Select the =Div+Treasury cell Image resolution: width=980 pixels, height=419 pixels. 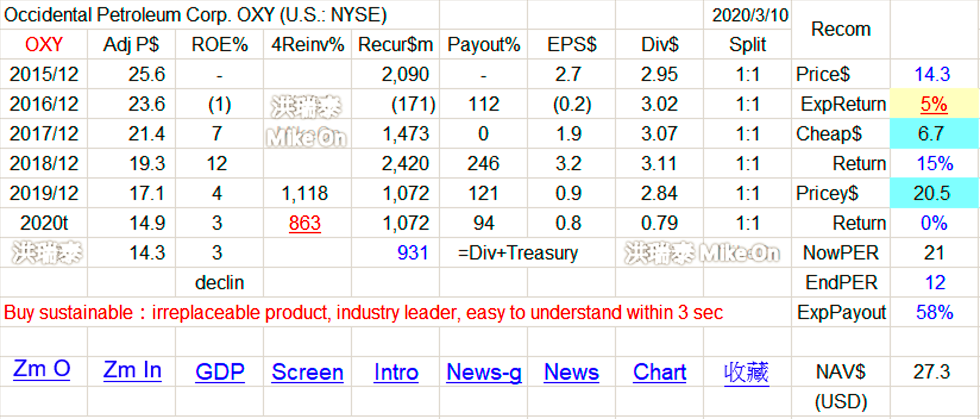pos(518,253)
